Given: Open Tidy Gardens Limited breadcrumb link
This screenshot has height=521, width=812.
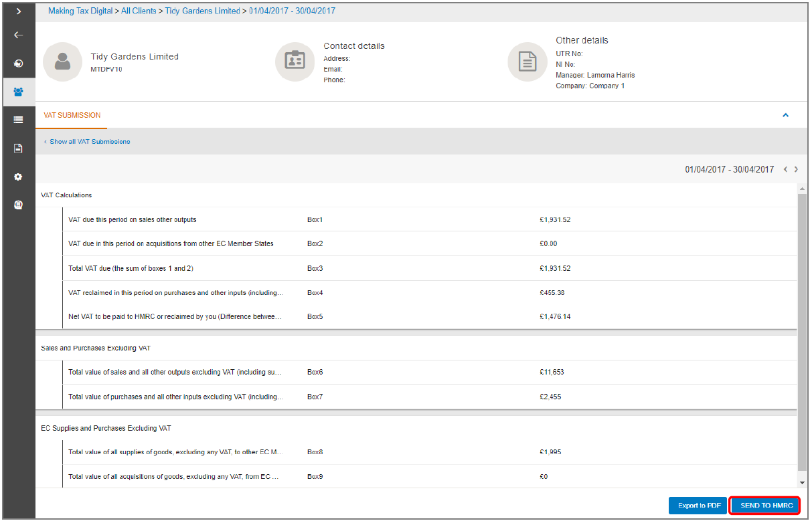Looking at the screenshot, I should pos(203,11).
